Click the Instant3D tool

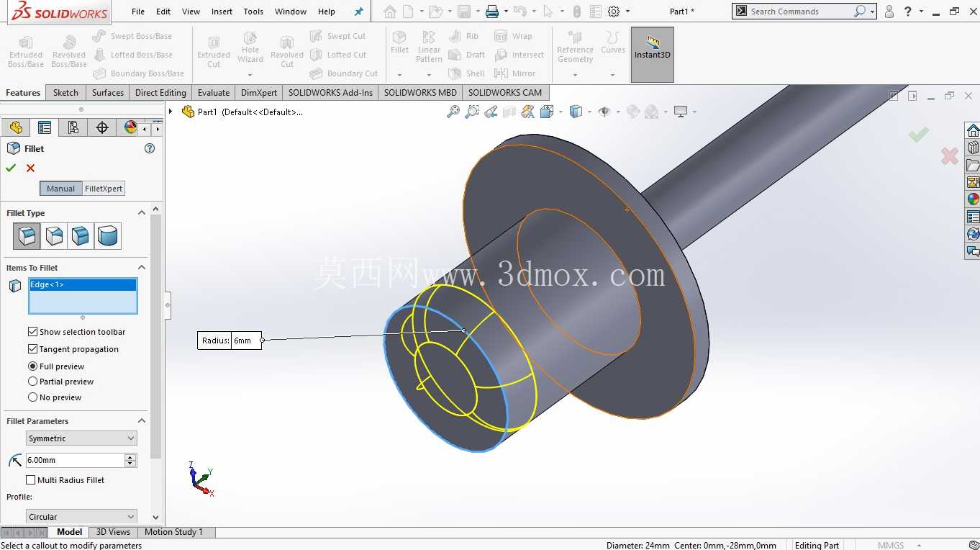click(653, 55)
